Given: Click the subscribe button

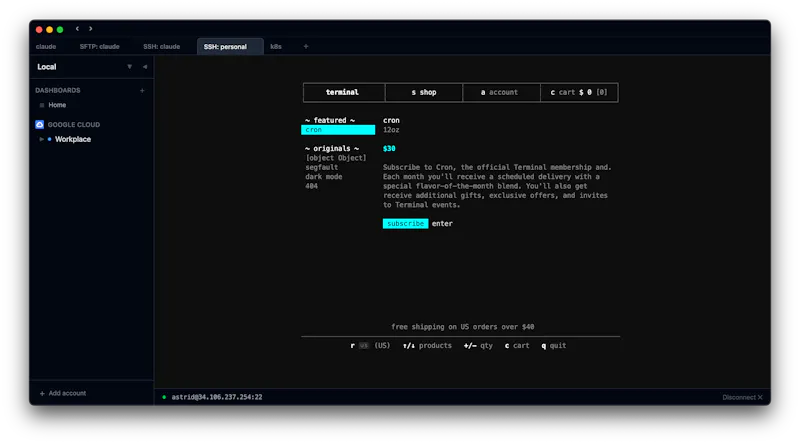Looking at the screenshot, I should [406, 224].
